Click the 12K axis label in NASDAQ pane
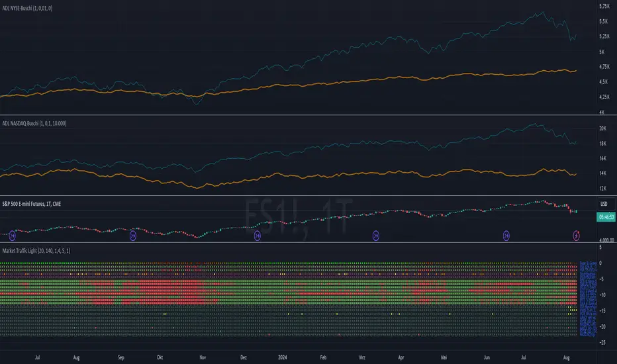Screen dimensions: 617x364 603,189
